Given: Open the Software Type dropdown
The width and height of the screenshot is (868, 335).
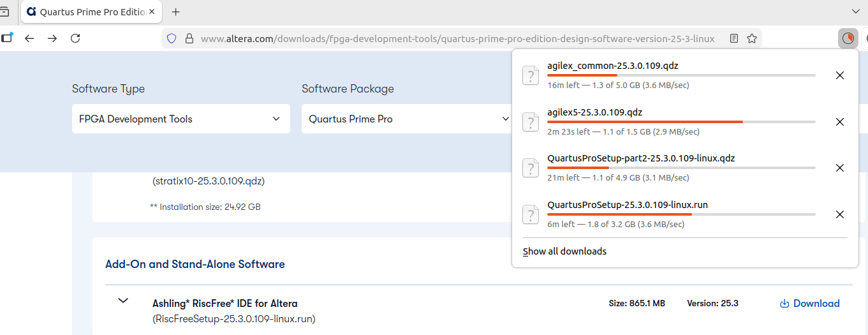Looking at the screenshot, I should [x=180, y=119].
